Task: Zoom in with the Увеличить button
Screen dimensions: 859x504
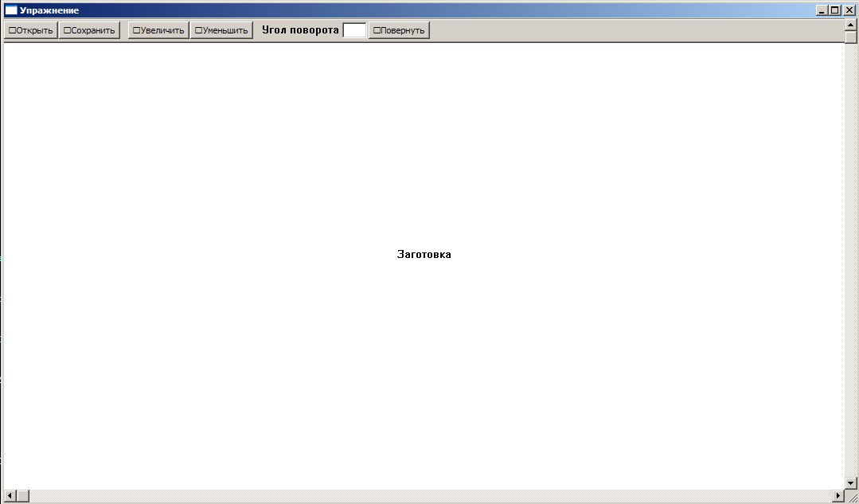Action: [158, 30]
